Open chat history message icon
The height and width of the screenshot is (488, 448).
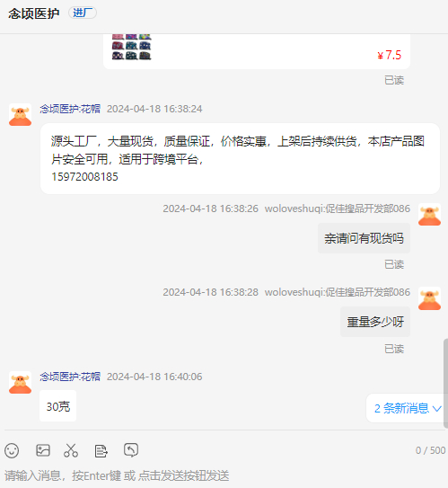tap(131, 450)
